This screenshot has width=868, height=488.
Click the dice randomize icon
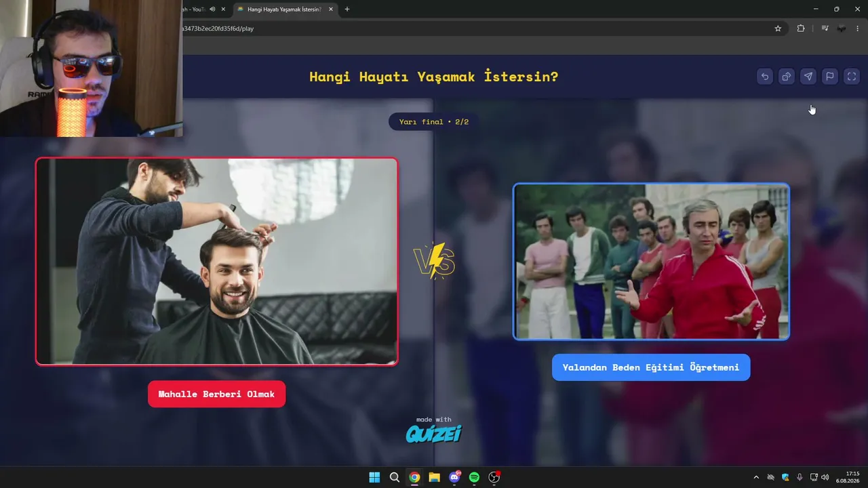(787, 77)
